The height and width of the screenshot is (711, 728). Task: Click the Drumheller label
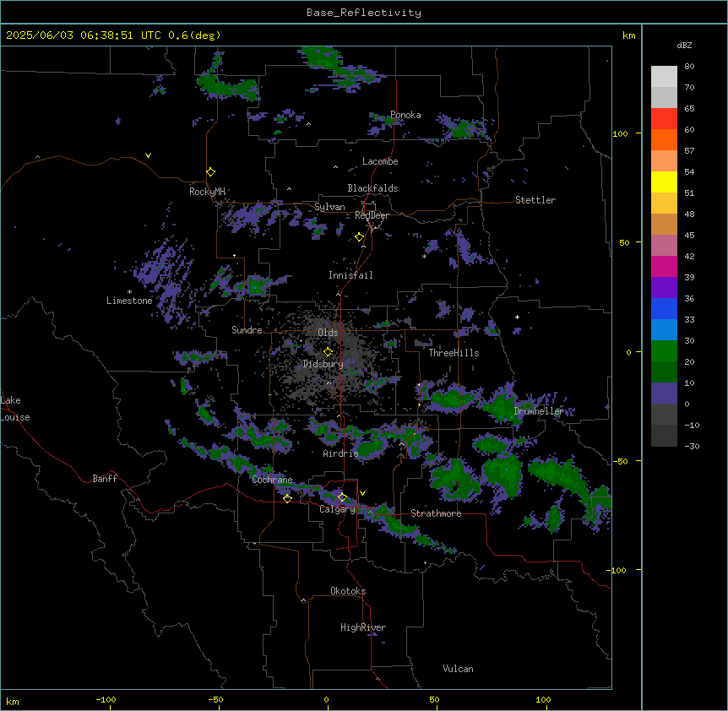point(539,411)
